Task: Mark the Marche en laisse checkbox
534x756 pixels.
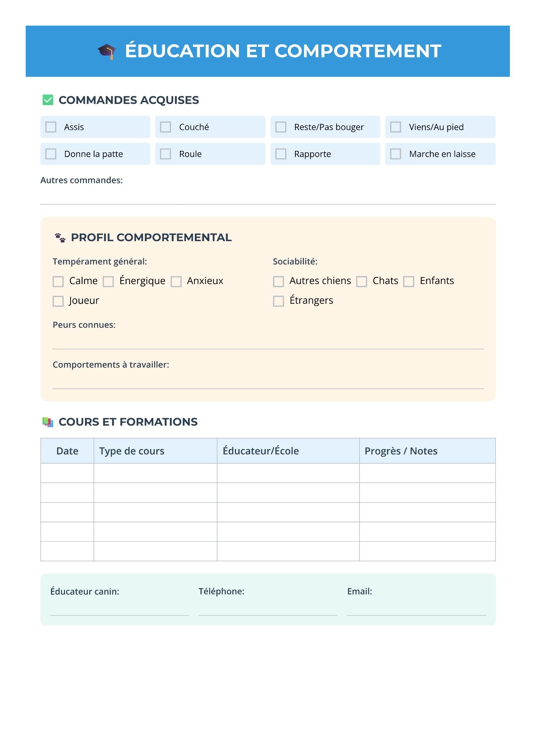Action: pyautogui.click(x=395, y=154)
